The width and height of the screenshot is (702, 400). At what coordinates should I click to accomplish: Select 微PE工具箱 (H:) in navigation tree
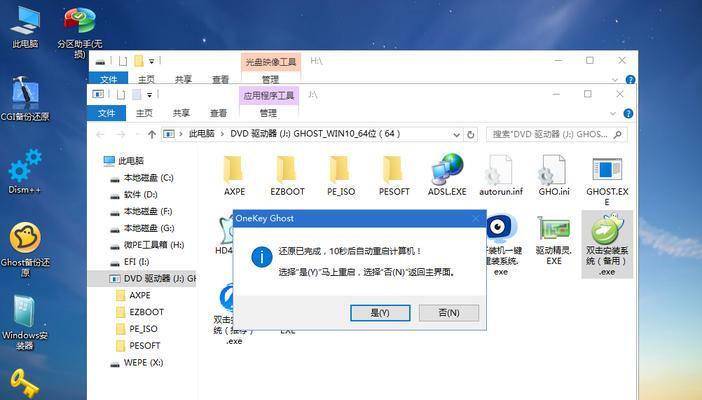[147, 245]
